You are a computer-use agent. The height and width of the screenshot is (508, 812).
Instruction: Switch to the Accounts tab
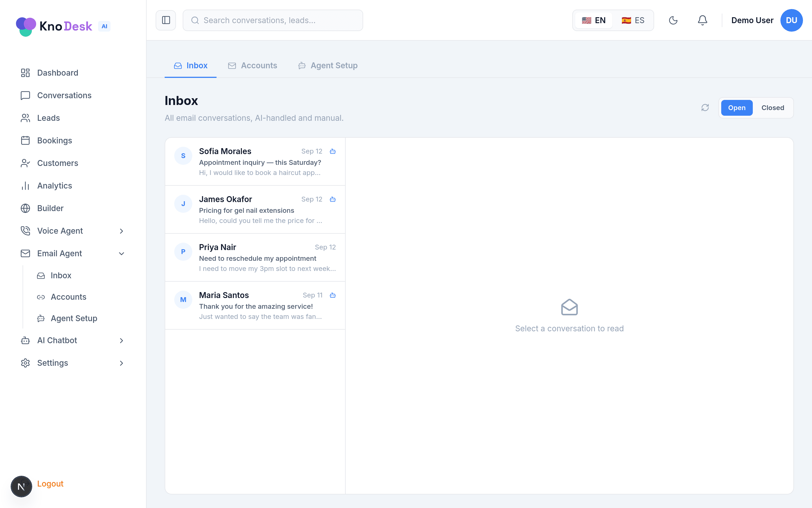(253, 65)
